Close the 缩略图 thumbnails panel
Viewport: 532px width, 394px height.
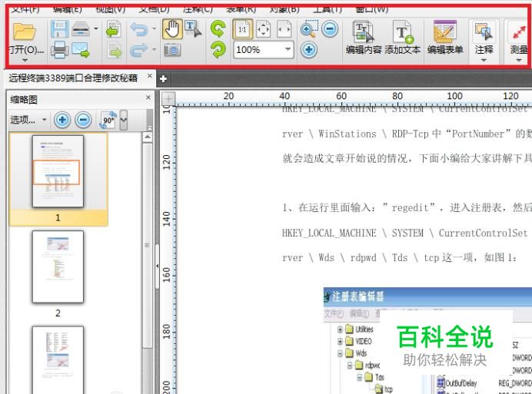(x=148, y=98)
